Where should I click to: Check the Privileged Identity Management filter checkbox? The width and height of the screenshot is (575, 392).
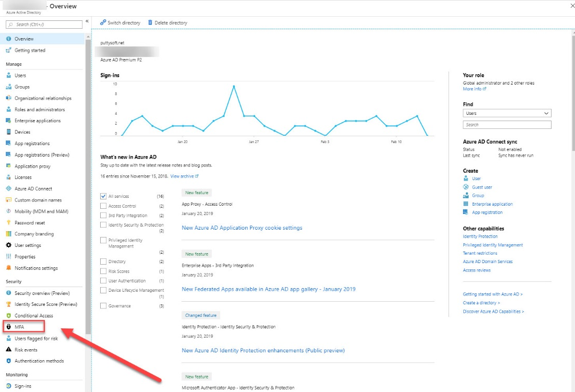coord(103,240)
